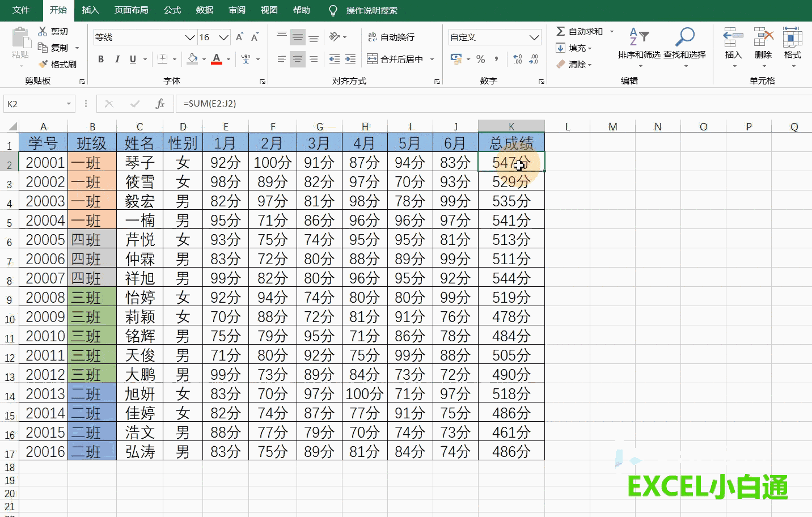Click 自动求和 AutoSum
Screen dimensions: 812x517
580,31
